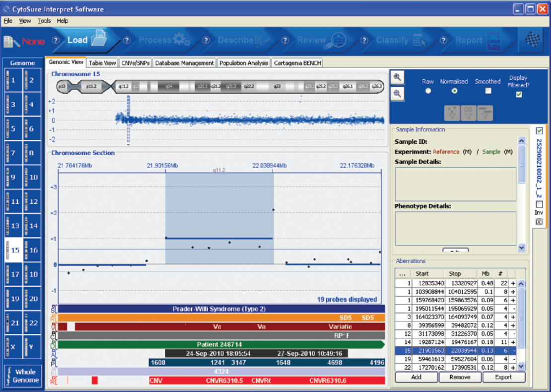This screenshot has height=392, width=551.
Task: Sample Information scrollbar: click the up arrow
Action: click(522, 141)
